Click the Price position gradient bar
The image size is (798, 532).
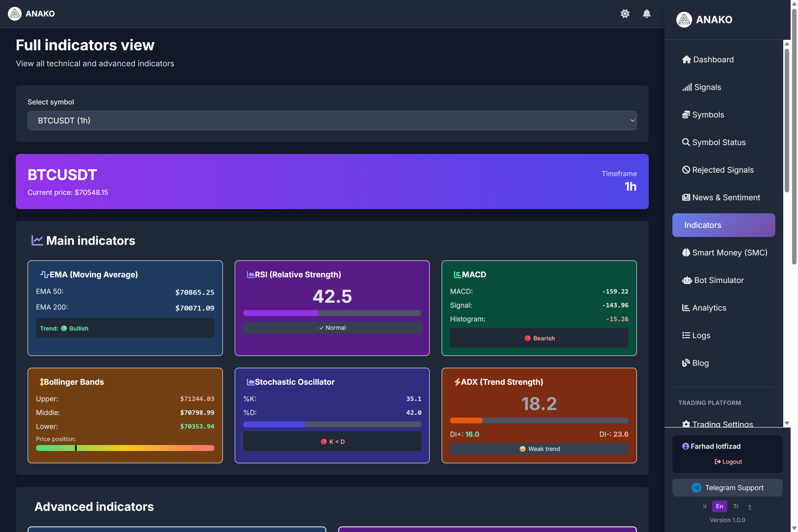(125, 448)
